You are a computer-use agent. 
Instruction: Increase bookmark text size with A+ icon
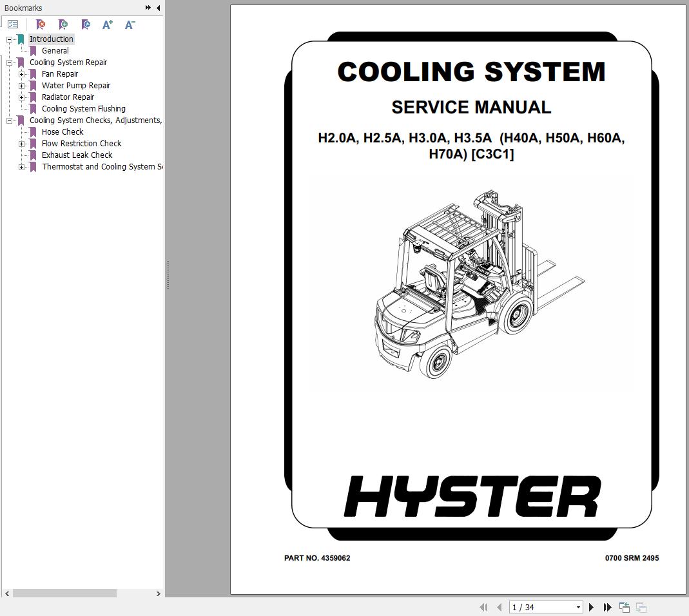[x=107, y=24]
